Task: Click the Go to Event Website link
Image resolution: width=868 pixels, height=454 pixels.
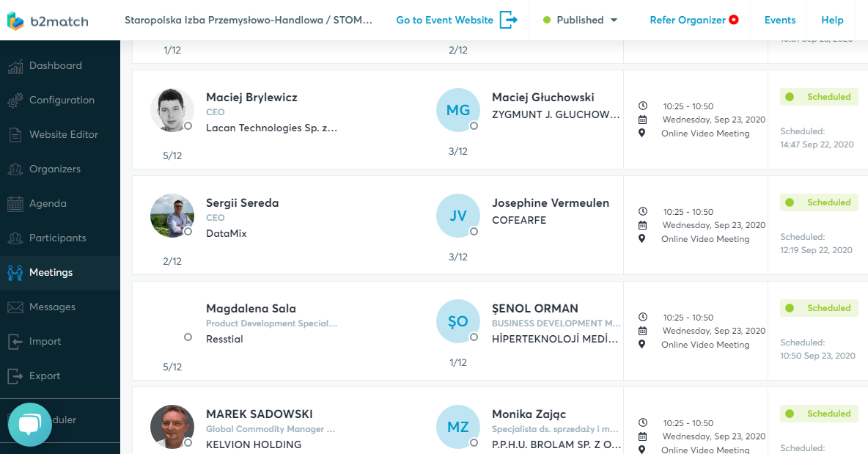Action: pyautogui.click(x=444, y=21)
